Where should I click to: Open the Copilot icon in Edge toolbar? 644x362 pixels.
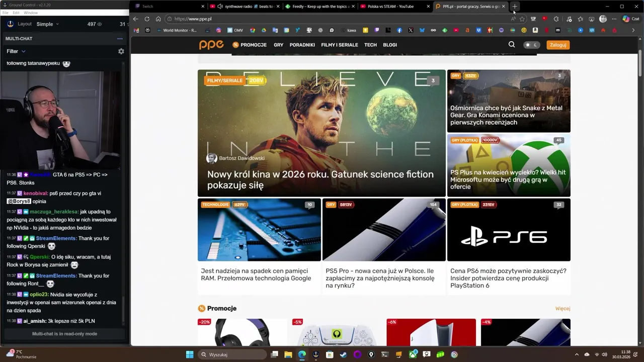626,19
